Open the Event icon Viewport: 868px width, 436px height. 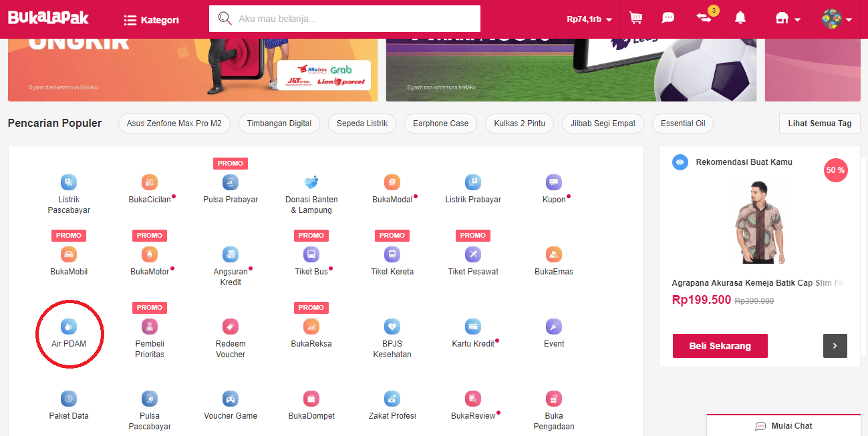pos(554,326)
